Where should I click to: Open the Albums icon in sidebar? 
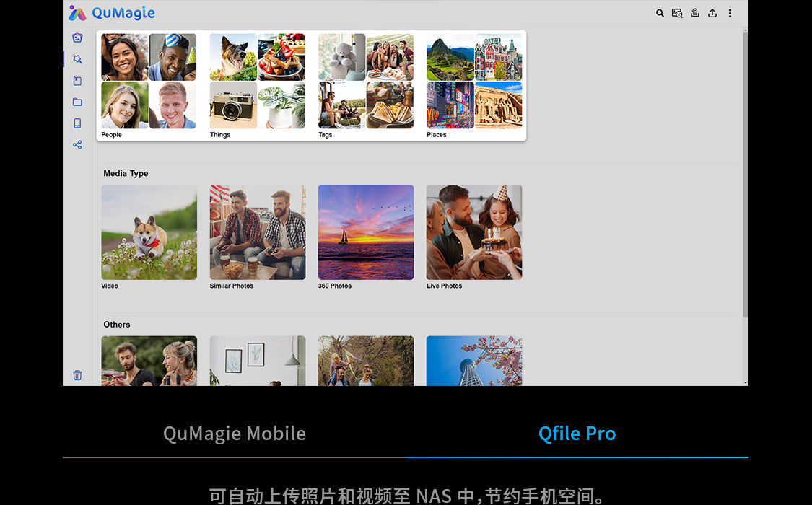coord(77,81)
